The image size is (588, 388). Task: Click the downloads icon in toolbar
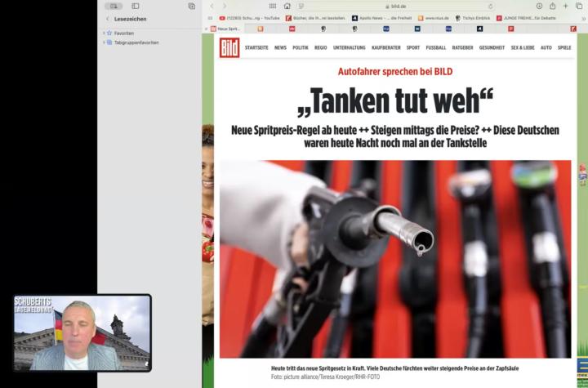[x=539, y=6]
